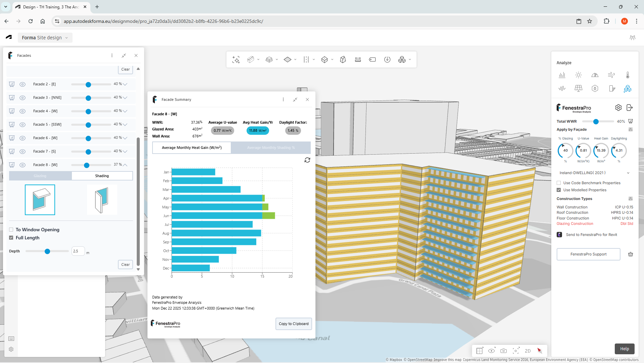Open the solar panel energy analysis
This screenshot has width=644, height=363.
pos(578,88)
